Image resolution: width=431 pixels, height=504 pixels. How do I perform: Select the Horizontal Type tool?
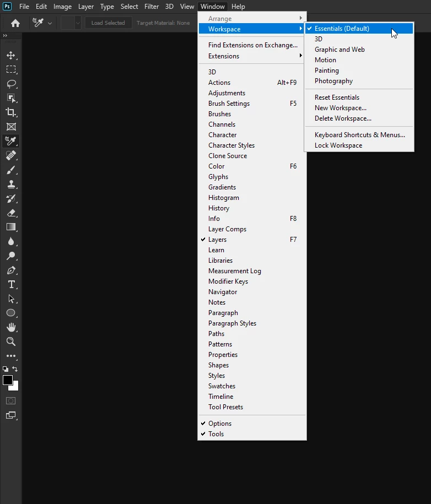11,284
